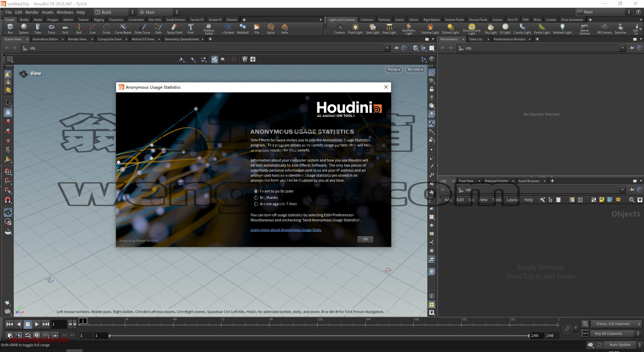Click the timeline frame 1 marker
This screenshot has height=352, width=644.
(83, 321)
